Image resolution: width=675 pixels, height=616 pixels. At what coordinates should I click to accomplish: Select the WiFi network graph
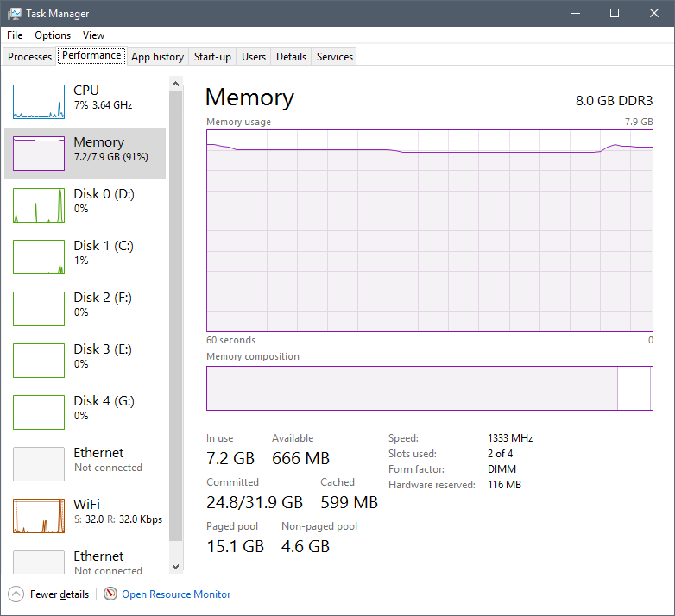tap(39, 516)
